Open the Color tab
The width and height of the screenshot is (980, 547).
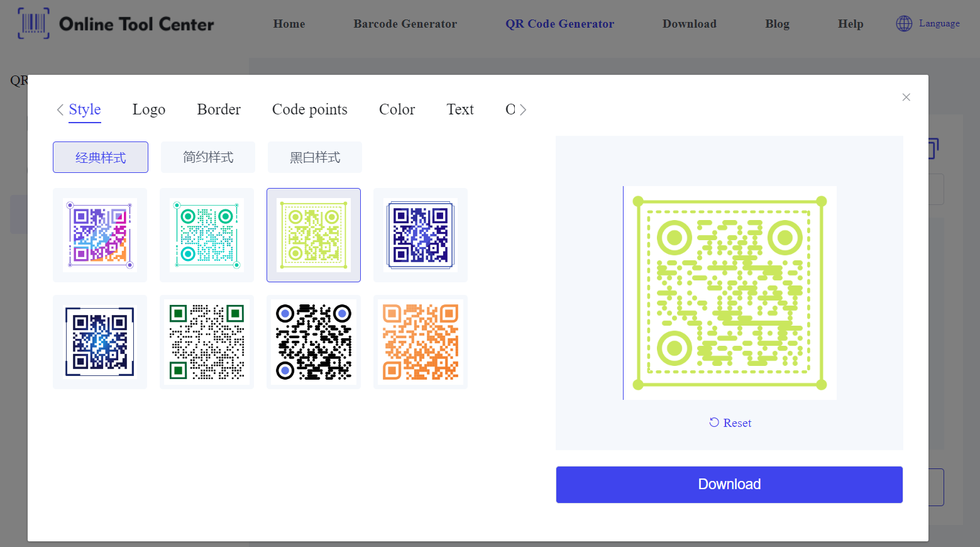397,109
